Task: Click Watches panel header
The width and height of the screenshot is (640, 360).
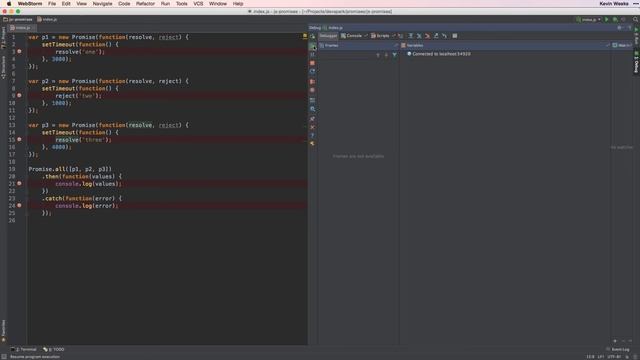Action: 622,45
